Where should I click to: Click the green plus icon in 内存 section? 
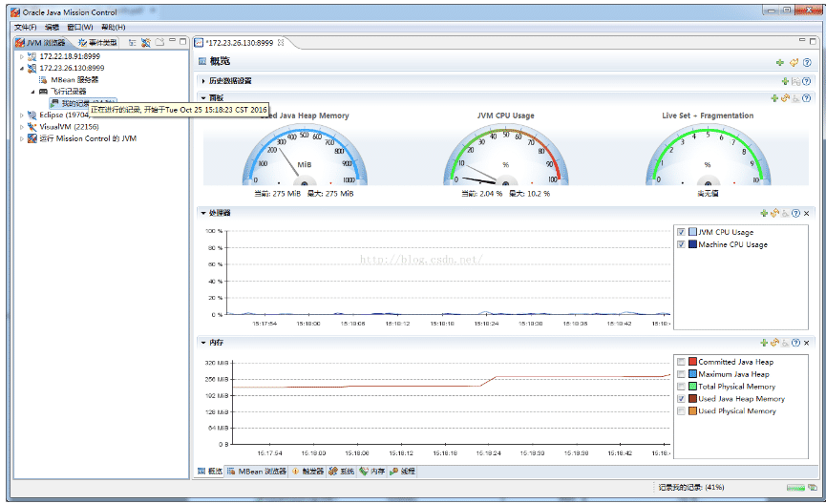coord(764,342)
